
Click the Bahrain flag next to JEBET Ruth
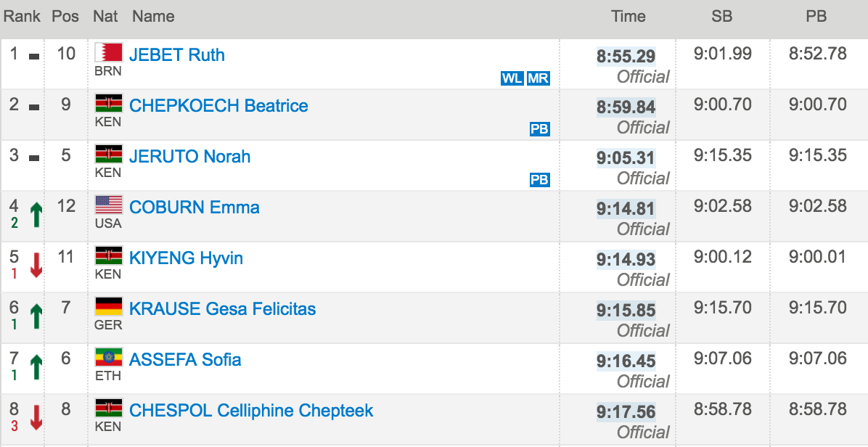point(109,52)
